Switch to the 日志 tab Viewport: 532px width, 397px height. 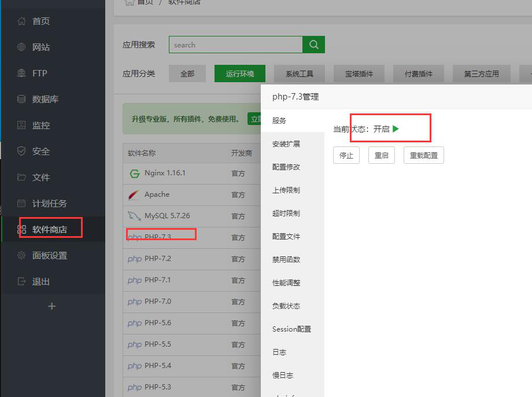point(293,352)
